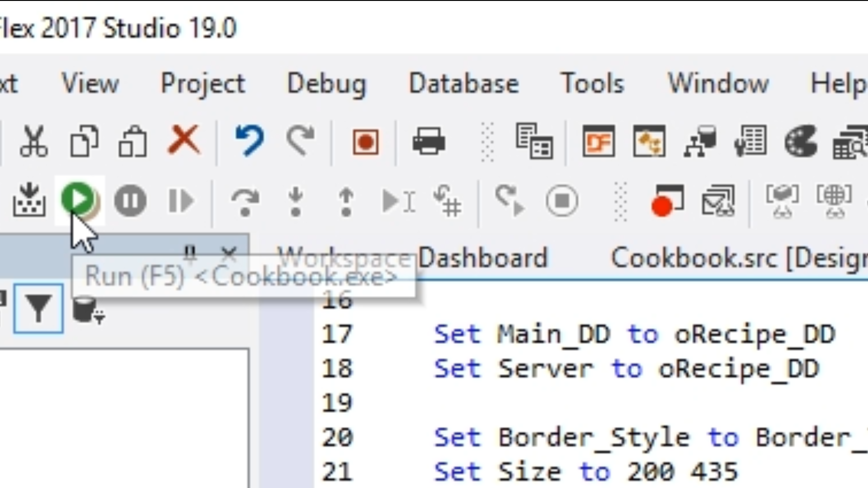Screen dimensions: 868x488
Task: Open the Database menu
Action: 464,84
